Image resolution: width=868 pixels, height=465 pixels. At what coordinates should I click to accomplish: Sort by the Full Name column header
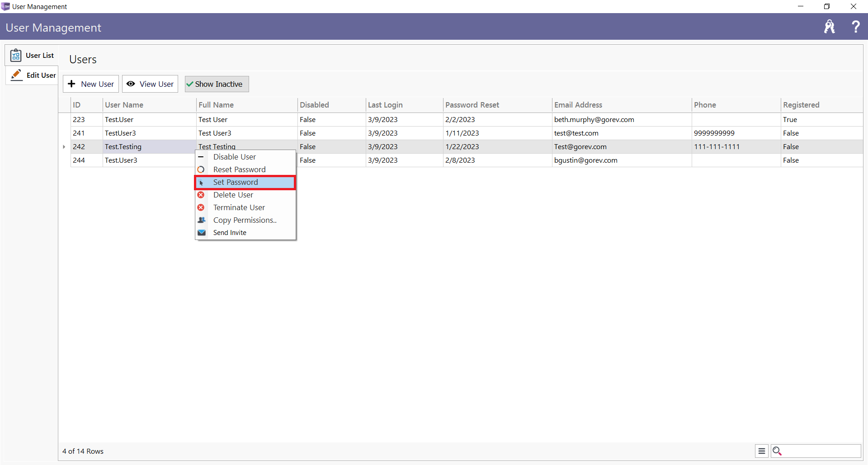[247, 105]
